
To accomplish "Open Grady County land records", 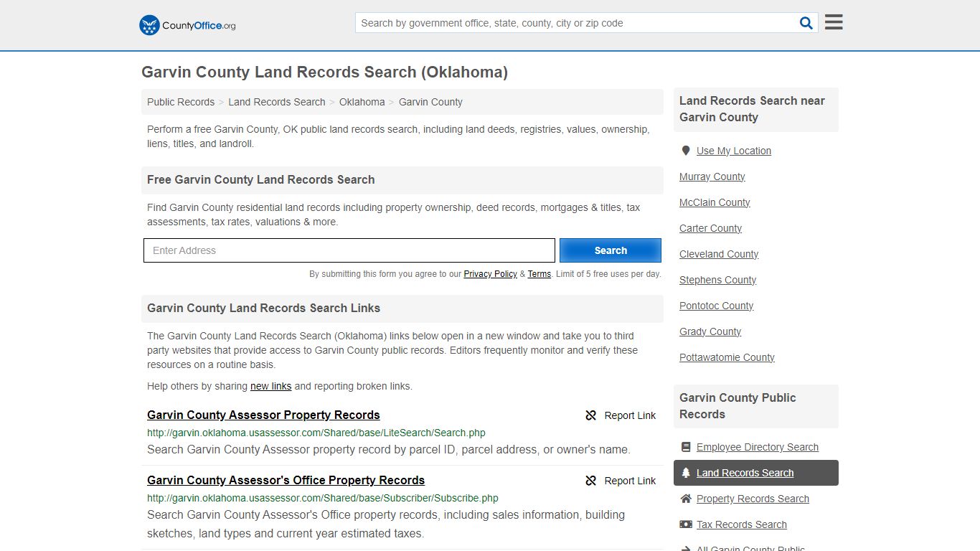I will (710, 331).
